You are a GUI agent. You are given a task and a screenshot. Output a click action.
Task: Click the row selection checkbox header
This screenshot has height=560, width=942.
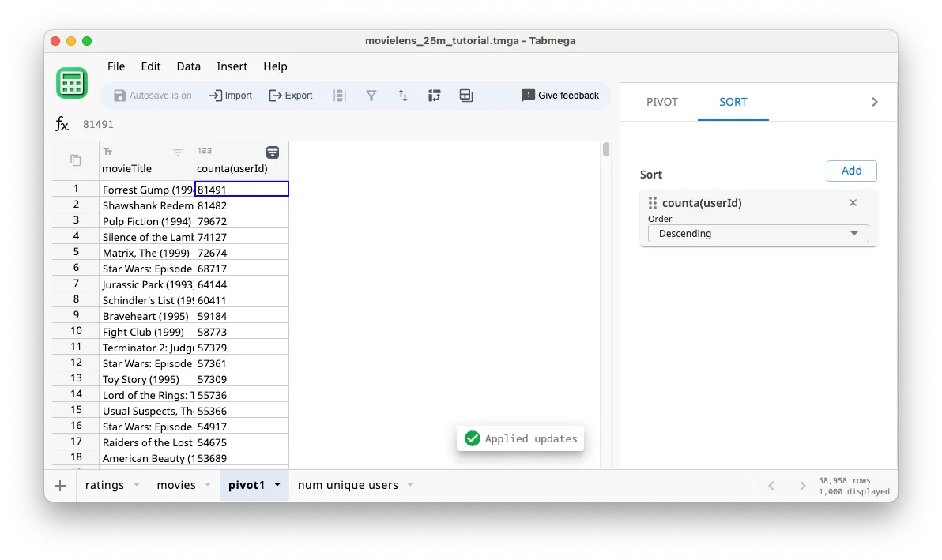pos(74,160)
